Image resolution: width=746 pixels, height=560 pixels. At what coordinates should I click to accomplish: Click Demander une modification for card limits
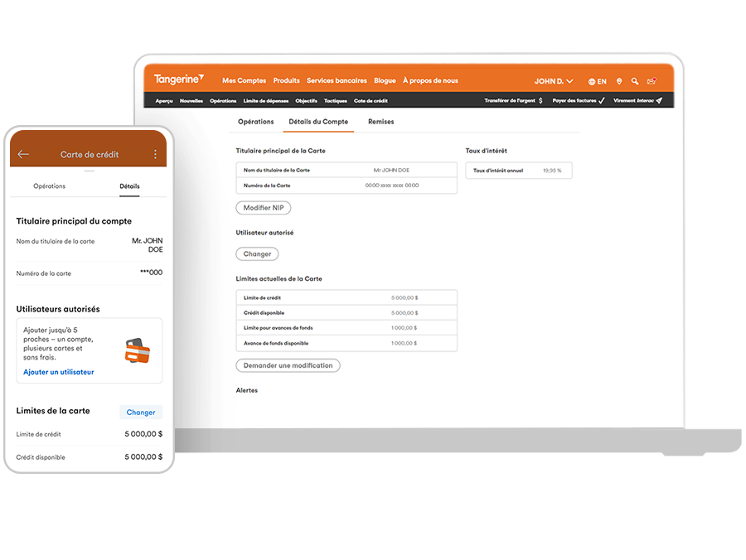(288, 365)
